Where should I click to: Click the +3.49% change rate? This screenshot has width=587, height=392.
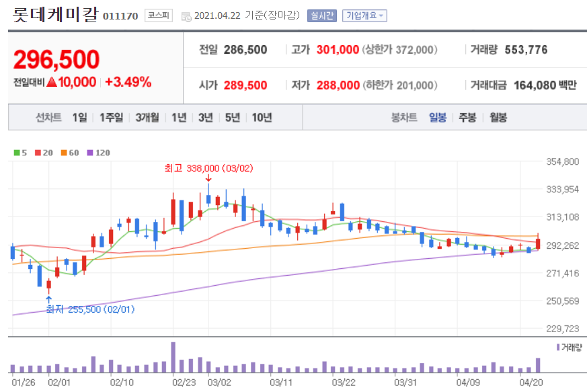pos(128,82)
